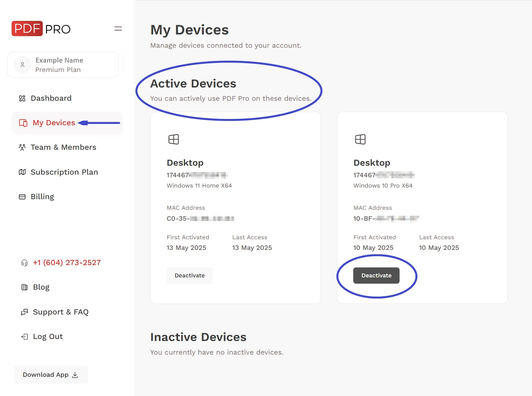
Task: Deactivate the Windows 11 Home desktop
Action: [190, 275]
